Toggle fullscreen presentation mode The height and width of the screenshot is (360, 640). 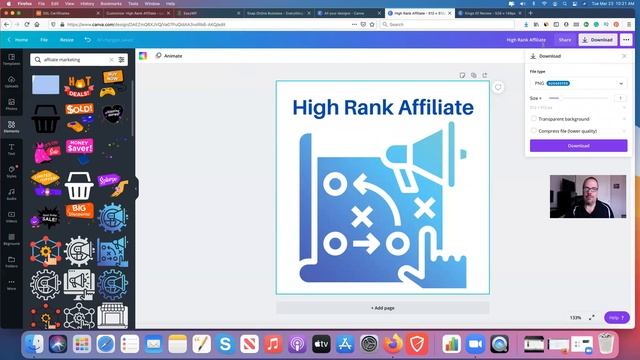591,318
